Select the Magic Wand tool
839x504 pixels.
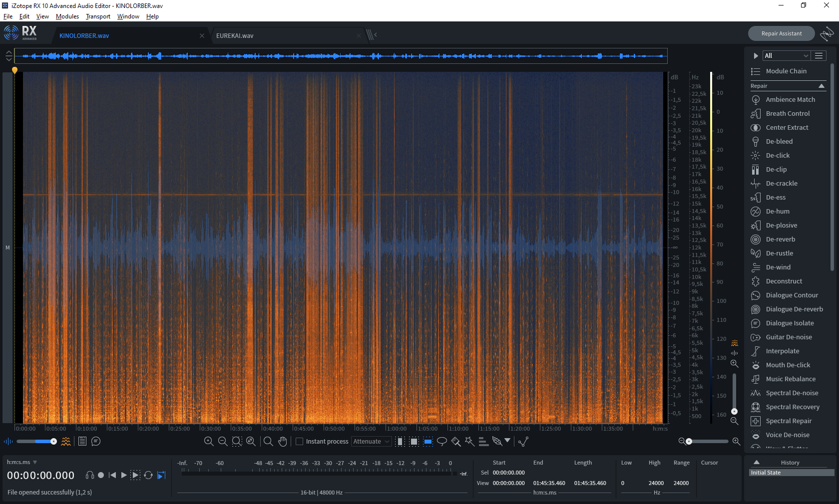point(469,442)
